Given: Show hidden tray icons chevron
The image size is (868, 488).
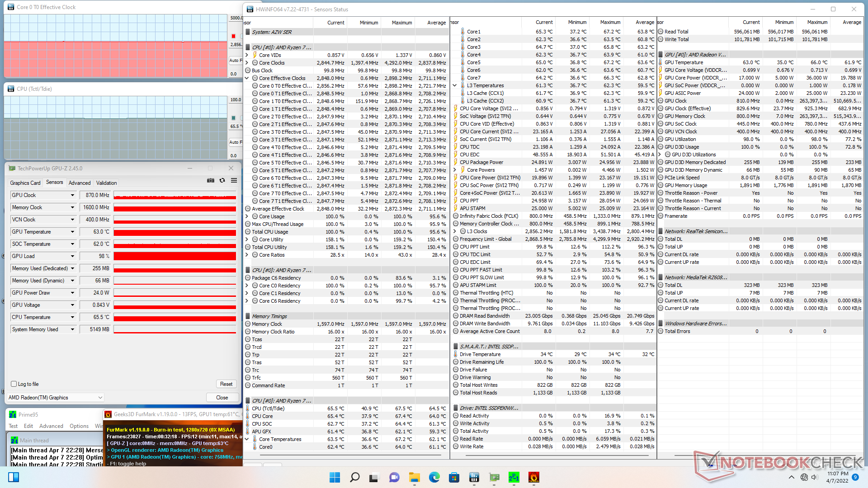Looking at the screenshot, I should pyautogui.click(x=791, y=477).
